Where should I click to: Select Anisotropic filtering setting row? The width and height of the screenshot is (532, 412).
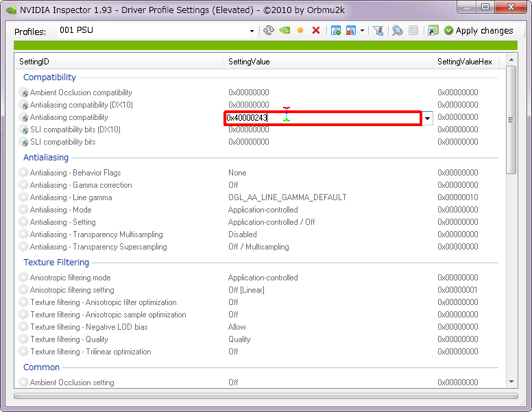click(258, 290)
